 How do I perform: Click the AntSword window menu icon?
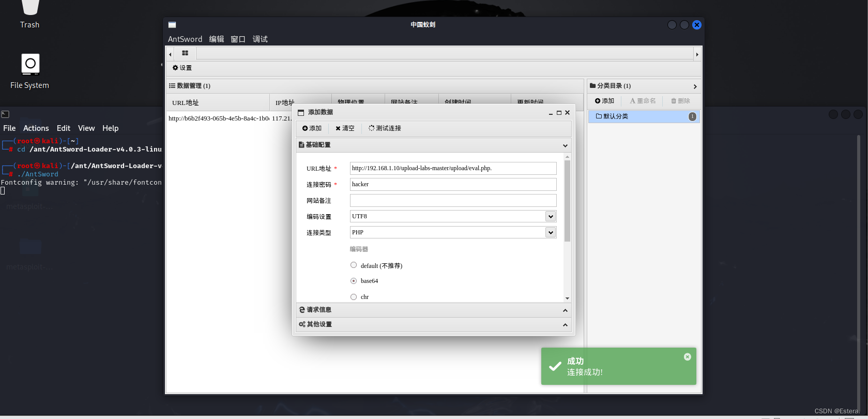(172, 25)
